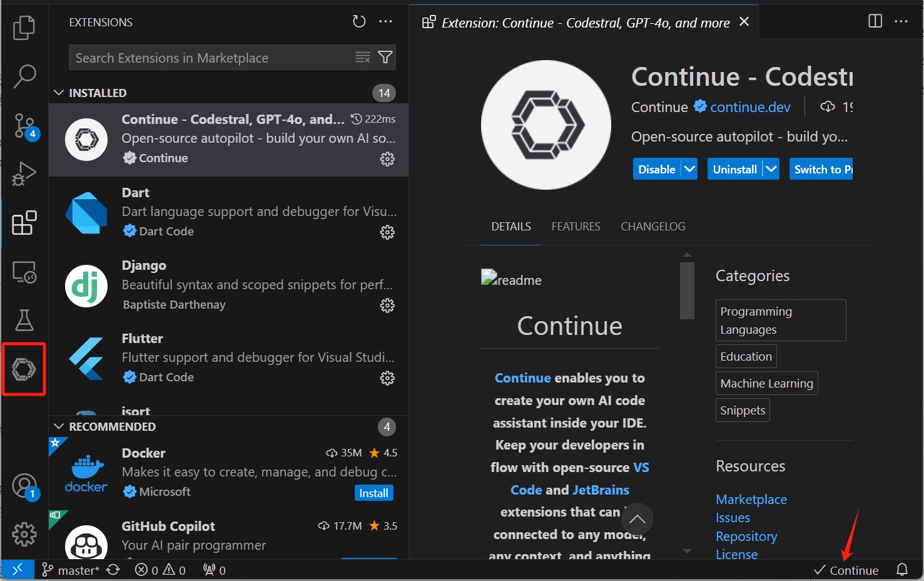Click the Disable button

(657, 169)
